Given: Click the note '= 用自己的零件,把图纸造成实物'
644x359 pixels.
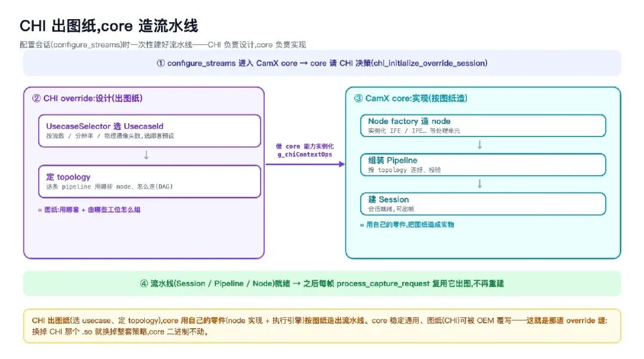Looking at the screenshot, I should click(407, 225).
